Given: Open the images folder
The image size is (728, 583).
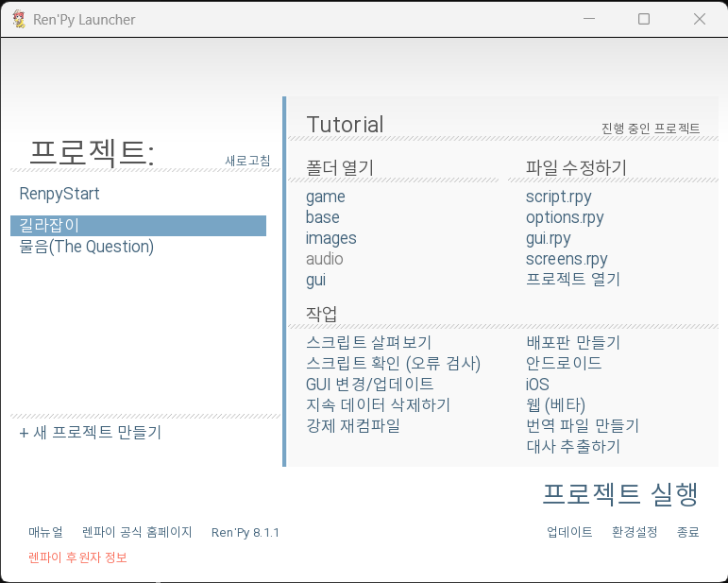Looking at the screenshot, I should (331, 238).
